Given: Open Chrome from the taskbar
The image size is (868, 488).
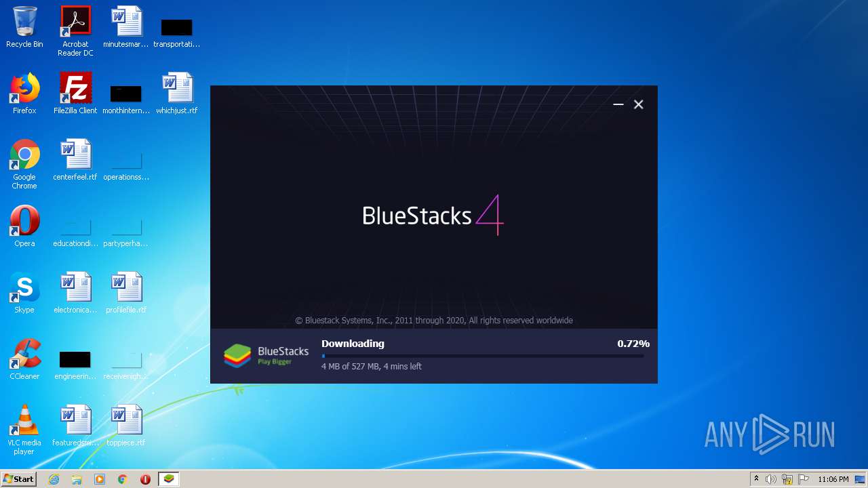Looking at the screenshot, I should tap(123, 479).
